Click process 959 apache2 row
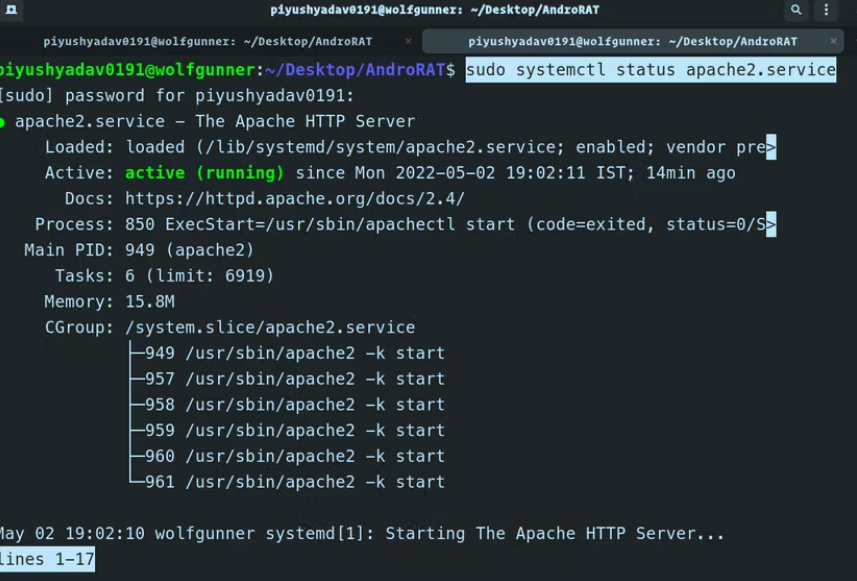 (295, 430)
